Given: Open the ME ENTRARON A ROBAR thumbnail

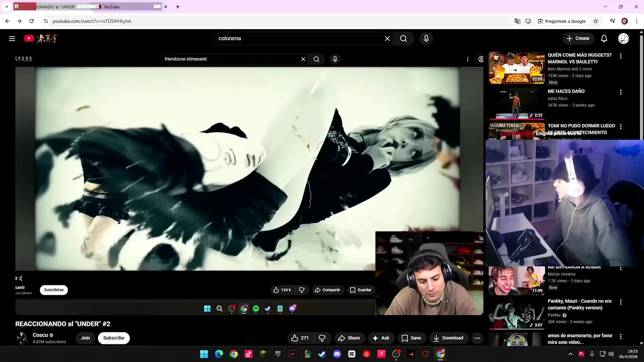Looking at the screenshot, I should click(517, 281).
